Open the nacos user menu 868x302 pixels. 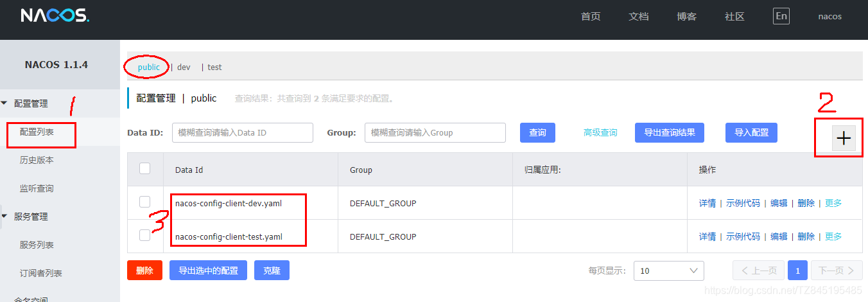[x=829, y=17]
